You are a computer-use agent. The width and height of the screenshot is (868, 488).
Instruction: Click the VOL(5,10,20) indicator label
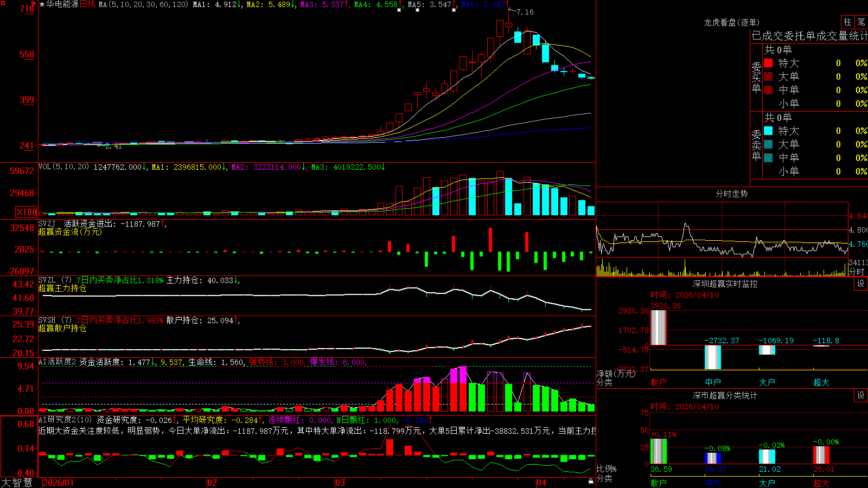(x=63, y=167)
